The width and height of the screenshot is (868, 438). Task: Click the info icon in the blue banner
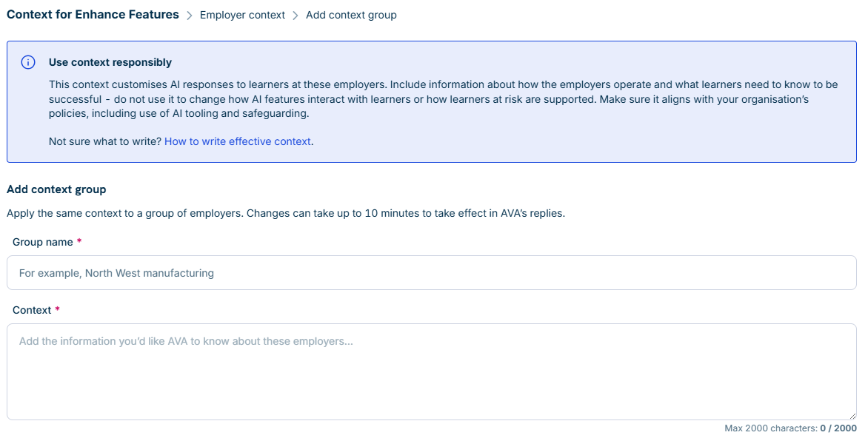27,62
